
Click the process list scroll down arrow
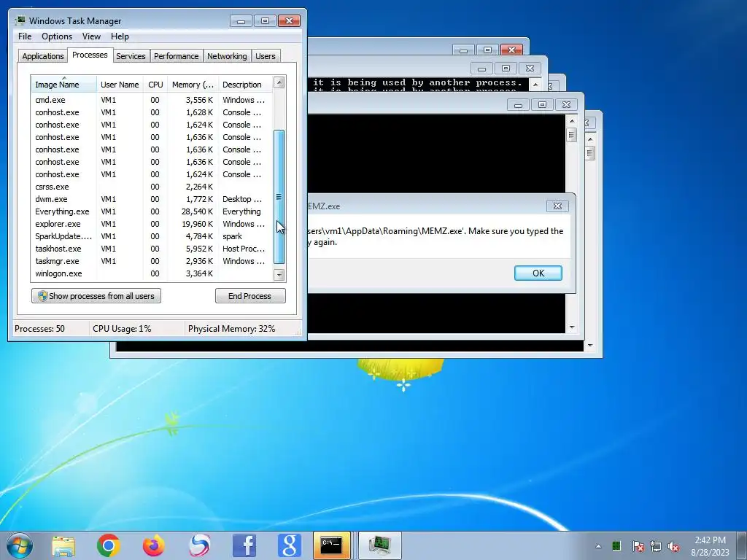279,275
